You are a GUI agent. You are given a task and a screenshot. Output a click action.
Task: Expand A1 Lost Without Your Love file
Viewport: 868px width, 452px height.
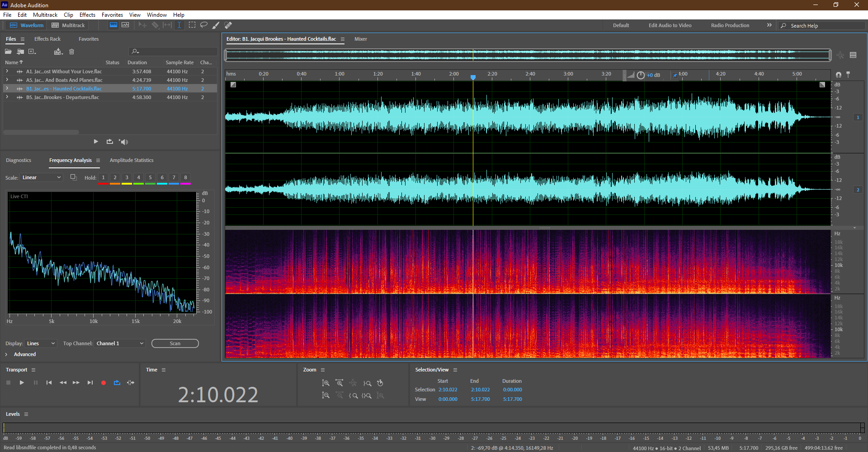[7, 71]
